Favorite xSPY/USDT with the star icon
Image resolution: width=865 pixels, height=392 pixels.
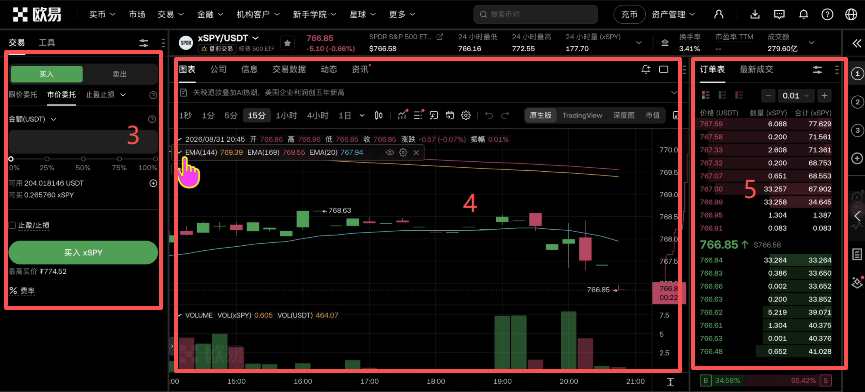click(x=287, y=42)
